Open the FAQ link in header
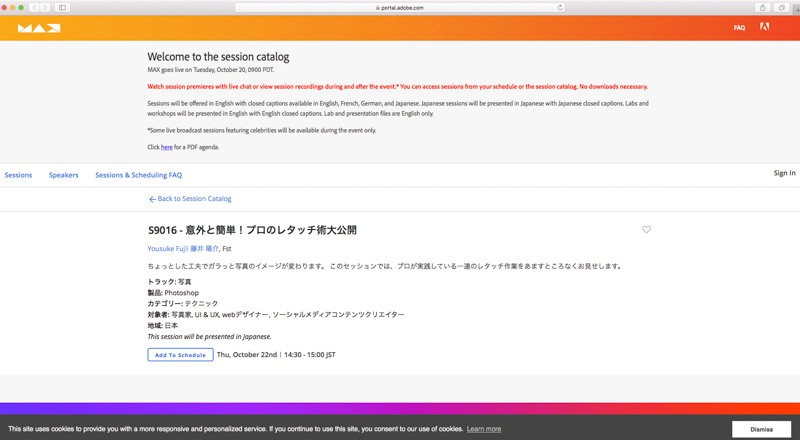Image resolution: width=800 pixels, height=440 pixels. tap(739, 28)
